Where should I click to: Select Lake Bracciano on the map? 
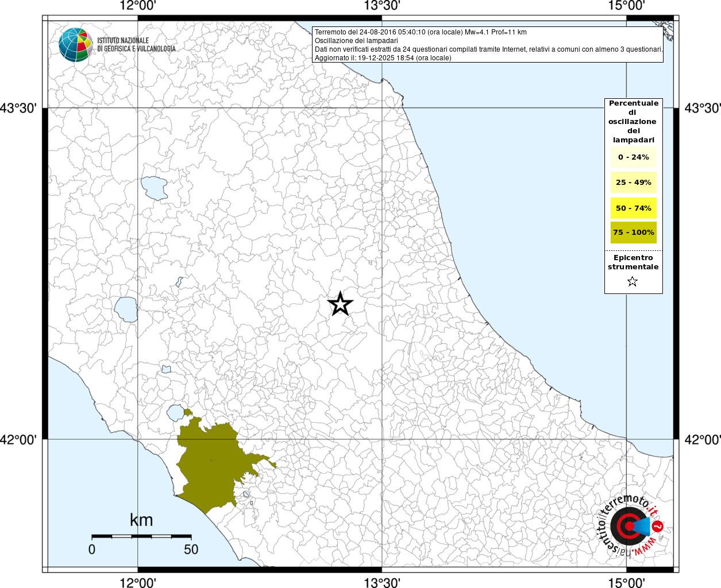175,413
